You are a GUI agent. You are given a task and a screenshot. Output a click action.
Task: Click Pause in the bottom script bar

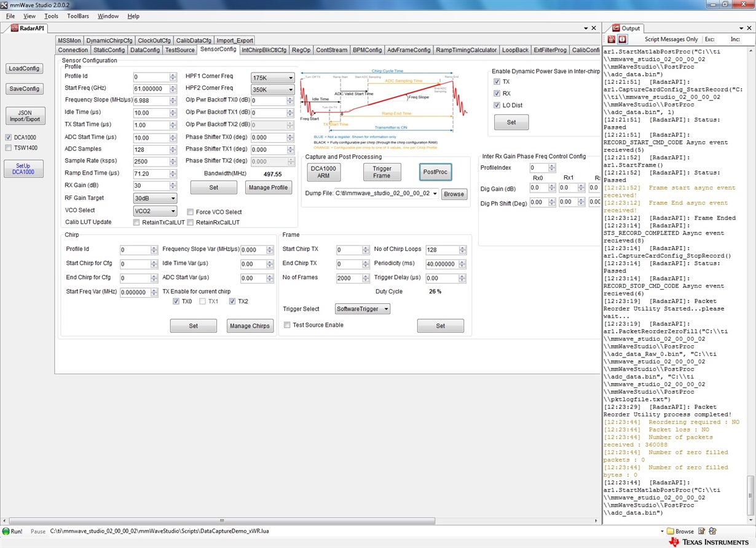[38, 531]
